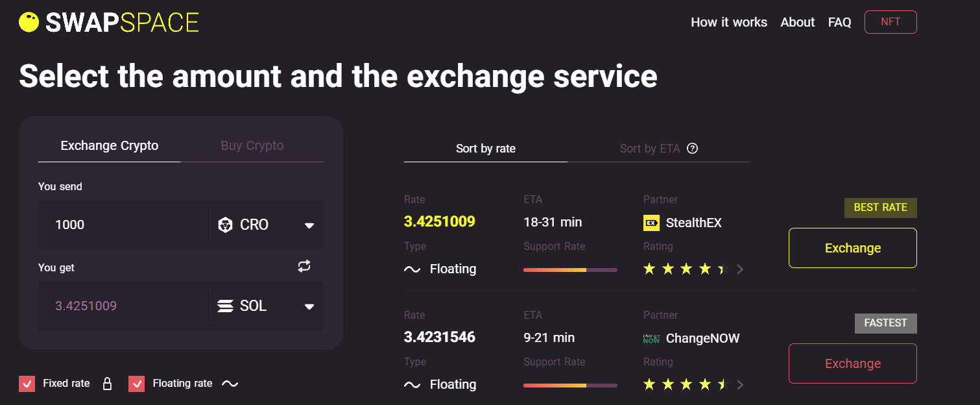Click the floating type wave icon in StealthEX row
The width and height of the screenshot is (980, 405).
tap(412, 269)
